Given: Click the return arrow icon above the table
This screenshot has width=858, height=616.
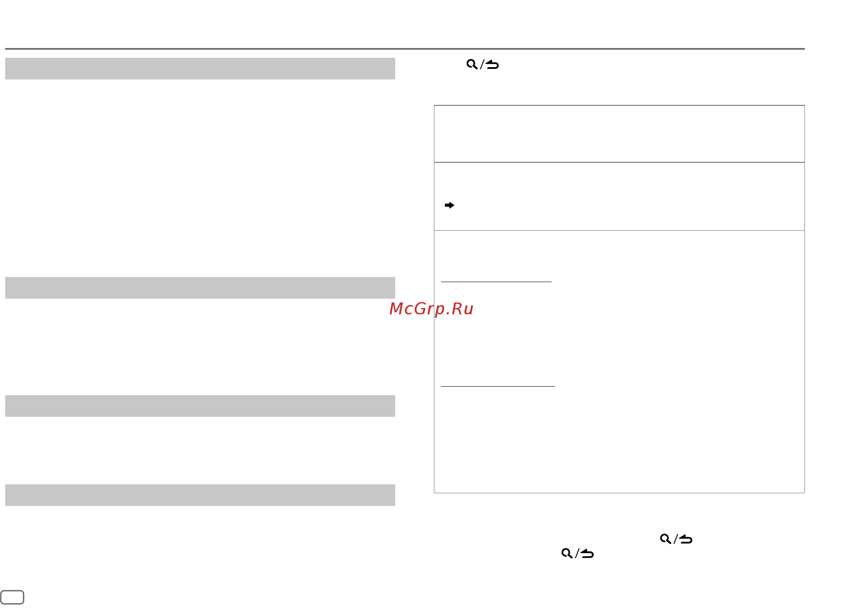Looking at the screenshot, I should coord(492,65).
